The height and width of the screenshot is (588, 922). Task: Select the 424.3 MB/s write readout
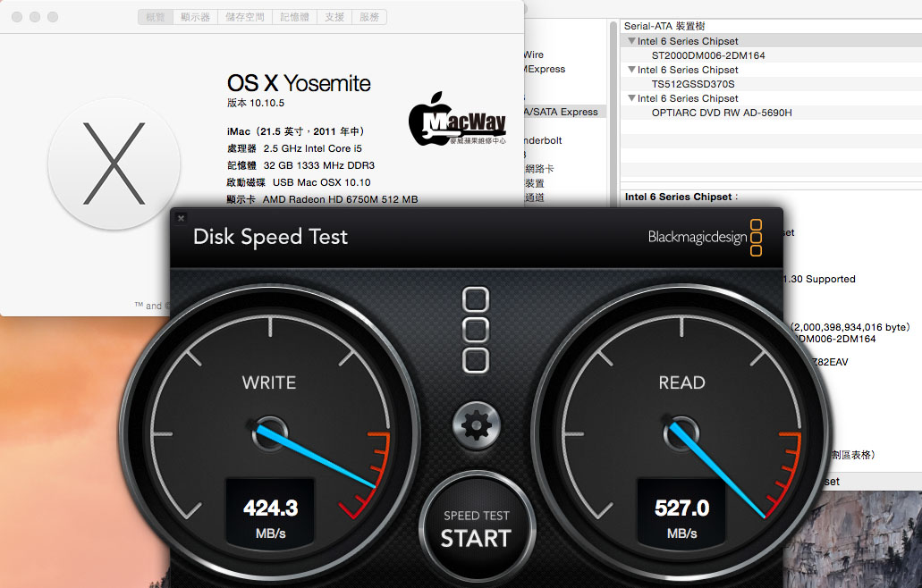point(270,513)
